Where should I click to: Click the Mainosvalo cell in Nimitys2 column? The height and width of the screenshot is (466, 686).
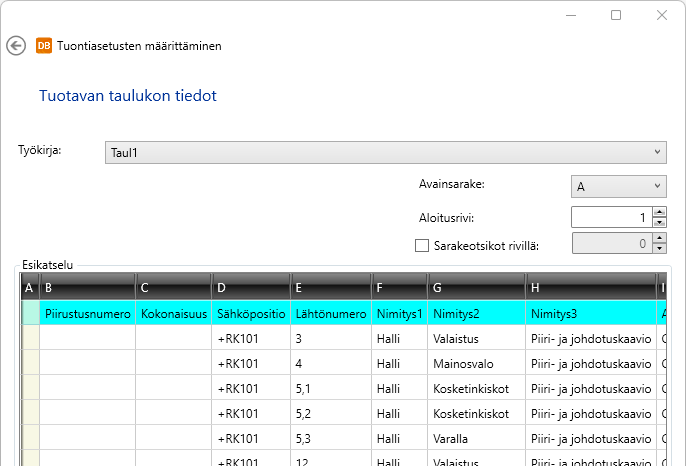[475, 364]
